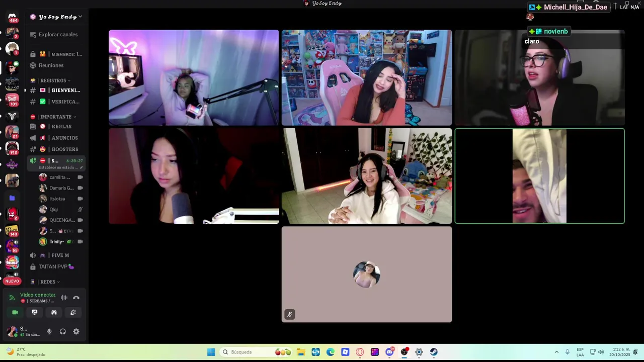
Task: Open Explorar canales
Action: [56, 35]
